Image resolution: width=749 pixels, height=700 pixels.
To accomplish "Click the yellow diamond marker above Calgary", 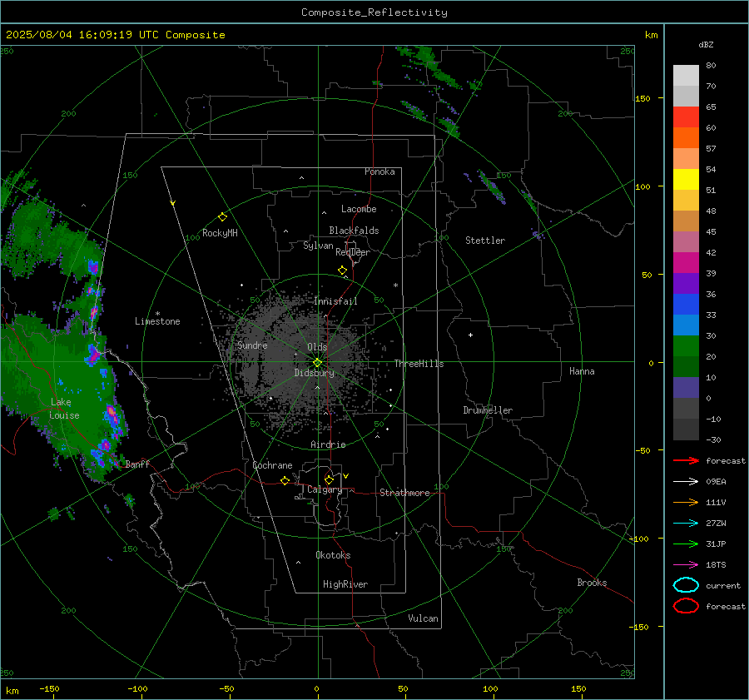I will click(329, 479).
